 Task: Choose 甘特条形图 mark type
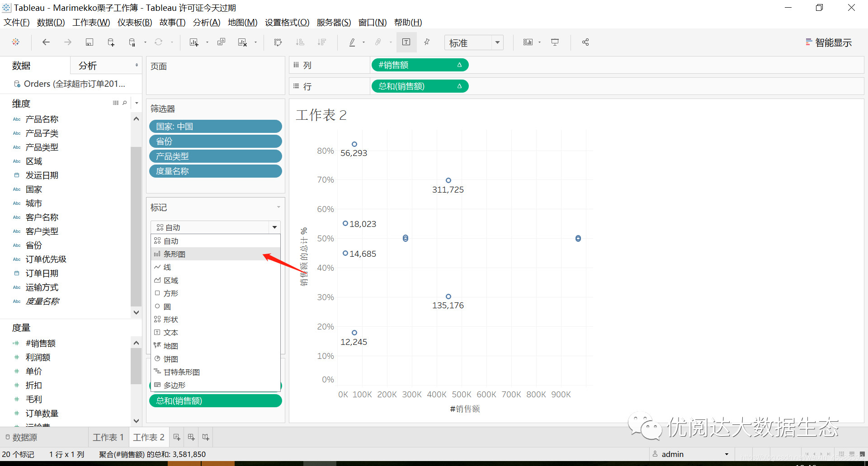pyautogui.click(x=216, y=372)
